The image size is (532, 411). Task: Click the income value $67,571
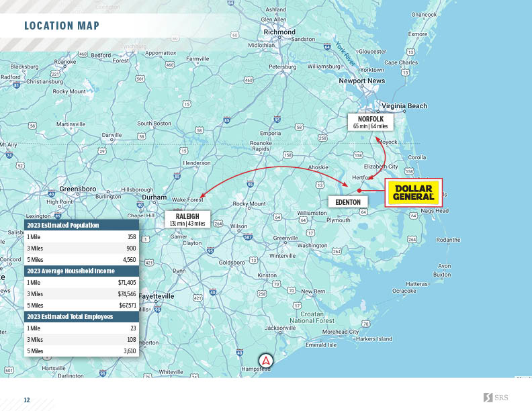pyautogui.click(x=128, y=305)
